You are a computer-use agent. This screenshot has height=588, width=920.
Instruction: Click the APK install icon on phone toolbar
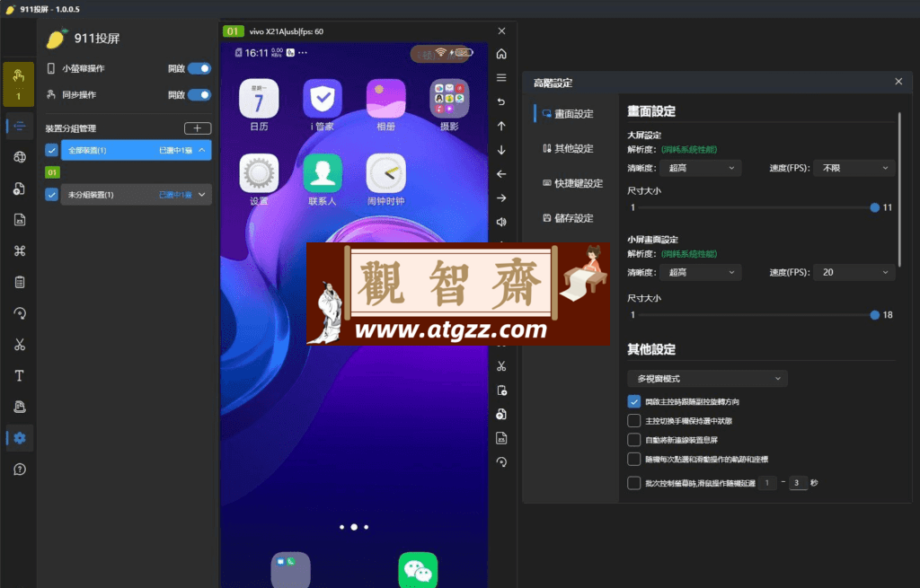[501, 438]
